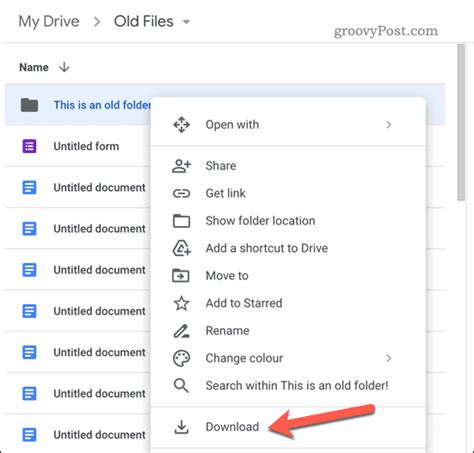
Task: Click the Change colour palette icon
Action: [181, 358]
